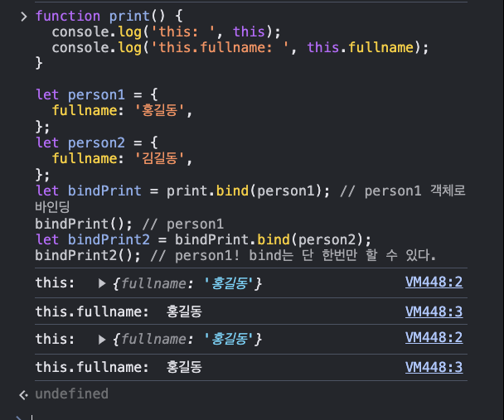This screenshot has height=420, width=504.
Task: Click the first this.fullname: 홍길동 log row
Action: tap(251, 311)
